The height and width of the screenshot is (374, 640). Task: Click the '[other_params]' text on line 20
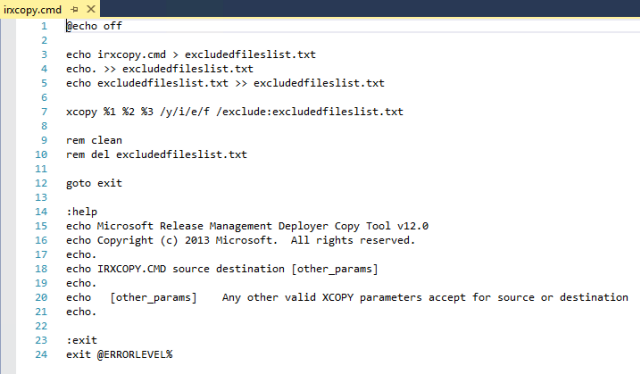[153, 298]
